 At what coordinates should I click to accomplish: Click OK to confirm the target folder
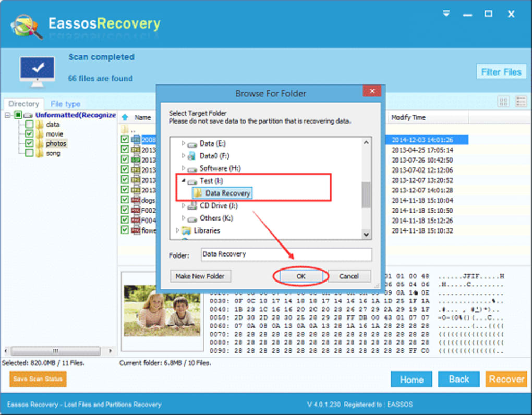pyautogui.click(x=300, y=276)
